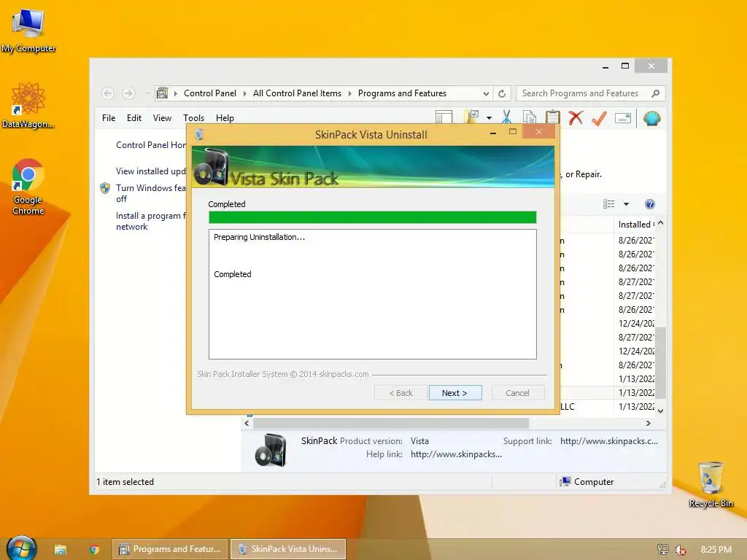Click the uninstaller title bar icon
The height and width of the screenshot is (560, 747).
(200, 134)
